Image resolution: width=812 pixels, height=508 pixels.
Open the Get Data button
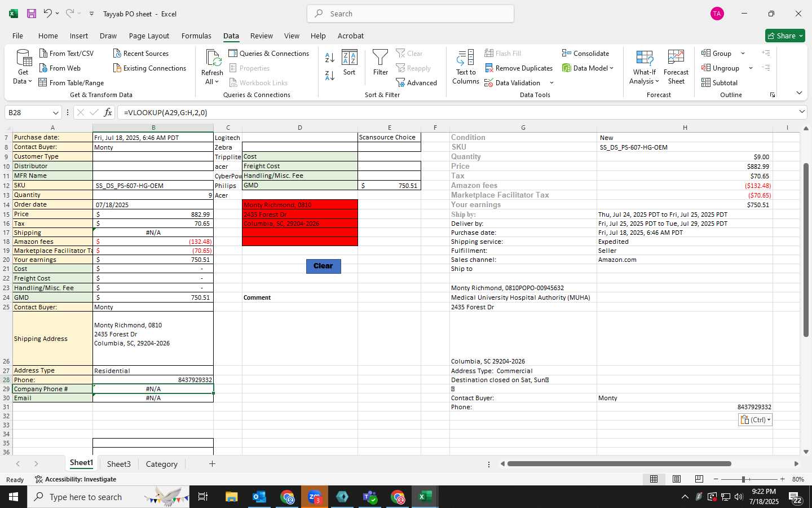pos(23,67)
